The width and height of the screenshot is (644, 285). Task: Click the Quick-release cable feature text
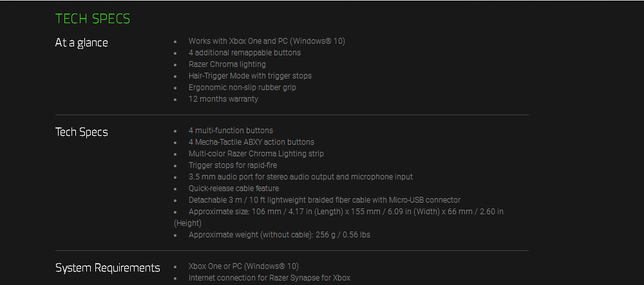(x=234, y=188)
